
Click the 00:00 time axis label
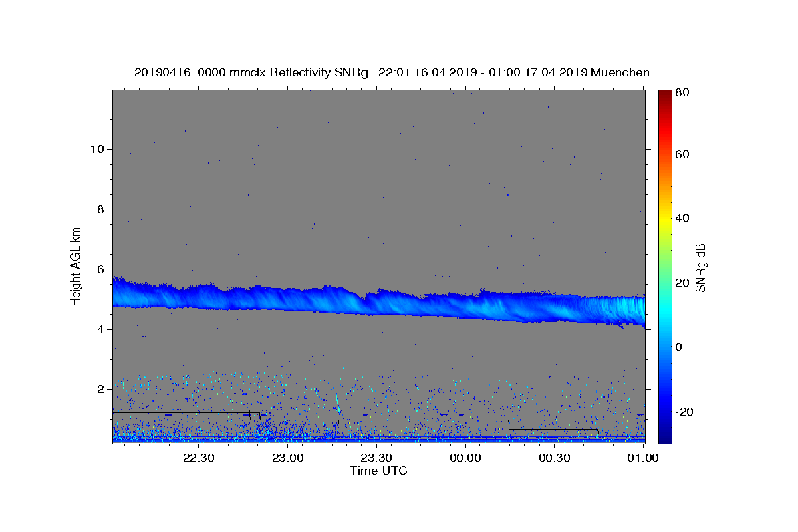click(x=465, y=458)
